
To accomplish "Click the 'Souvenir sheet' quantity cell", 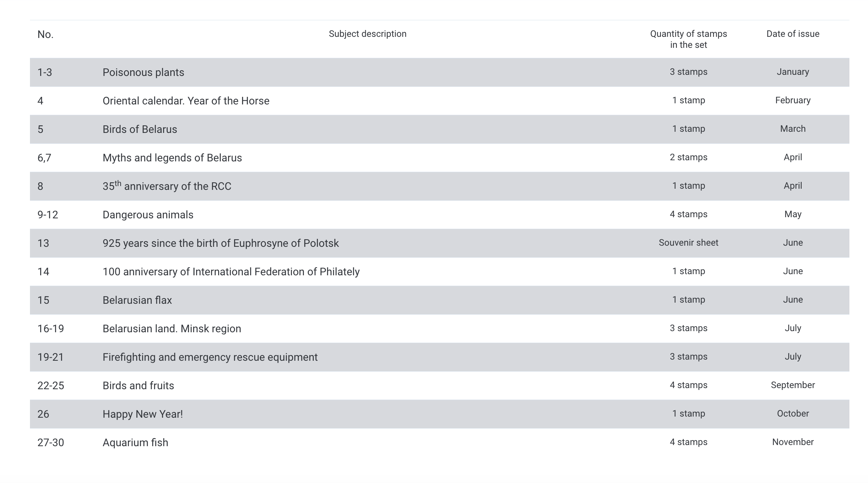I will click(x=688, y=243).
